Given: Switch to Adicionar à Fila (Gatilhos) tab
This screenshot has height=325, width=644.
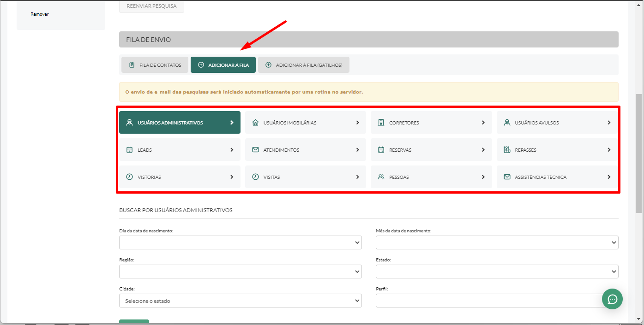Looking at the screenshot, I should tap(304, 65).
